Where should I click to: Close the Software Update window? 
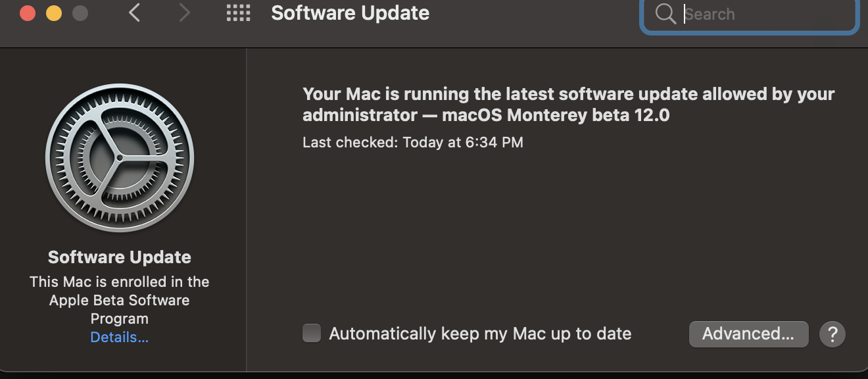coord(28,13)
